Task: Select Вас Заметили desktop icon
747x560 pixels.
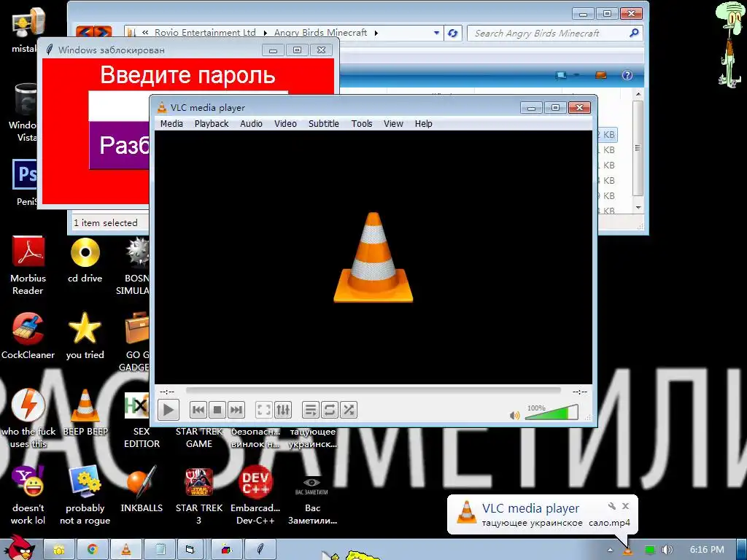Action: 312,500
